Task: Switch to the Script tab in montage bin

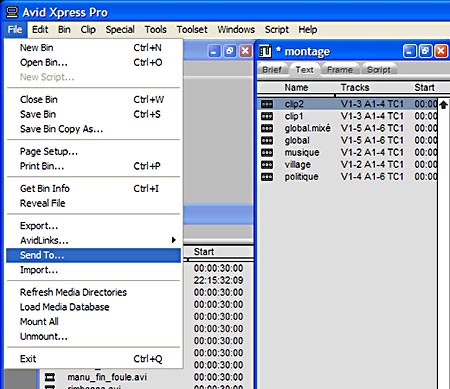Action: (x=379, y=70)
